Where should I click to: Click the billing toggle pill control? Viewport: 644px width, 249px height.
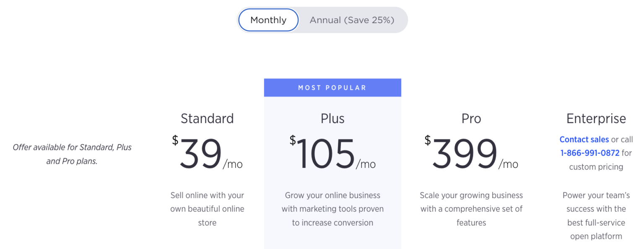click(322, 20)
